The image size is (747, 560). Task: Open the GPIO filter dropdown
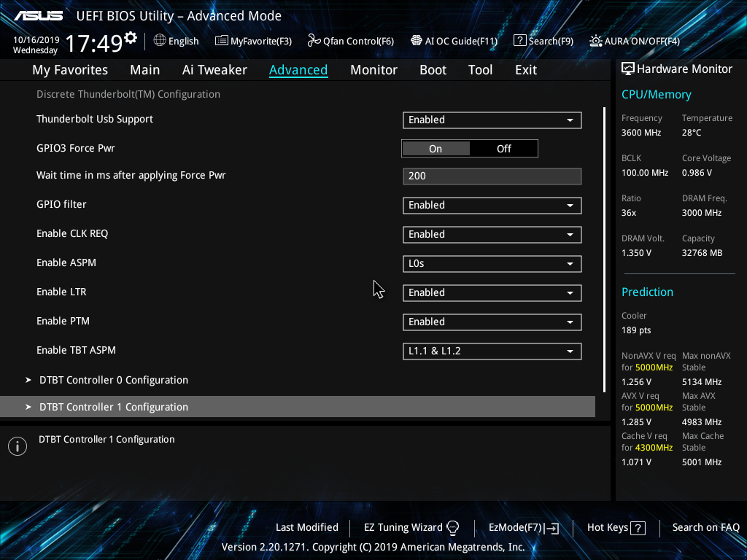point(492,205)
